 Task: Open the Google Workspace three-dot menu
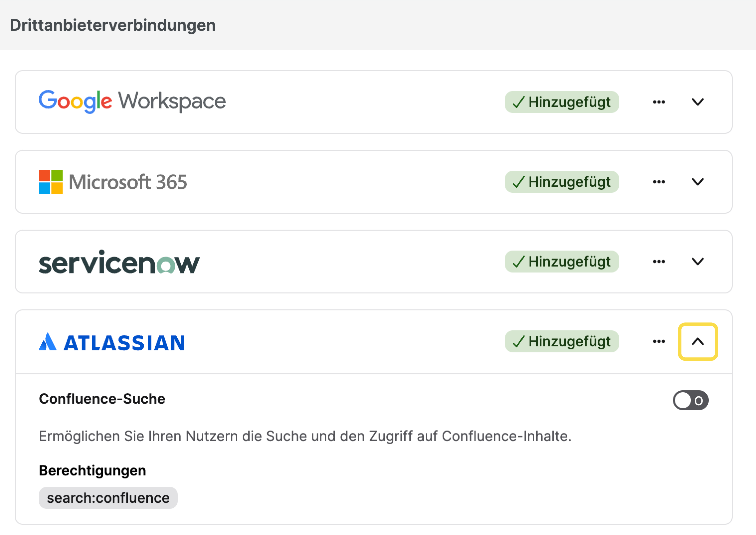pyautogui.click(x=659, y=102)
